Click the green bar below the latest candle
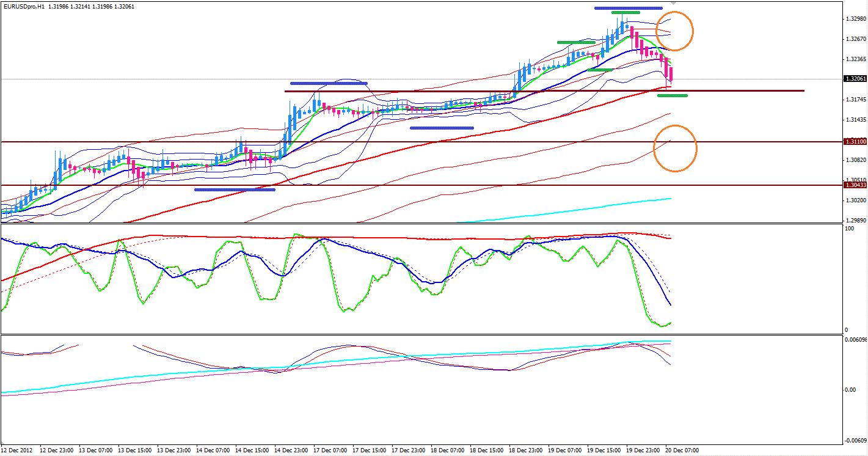 673,95
